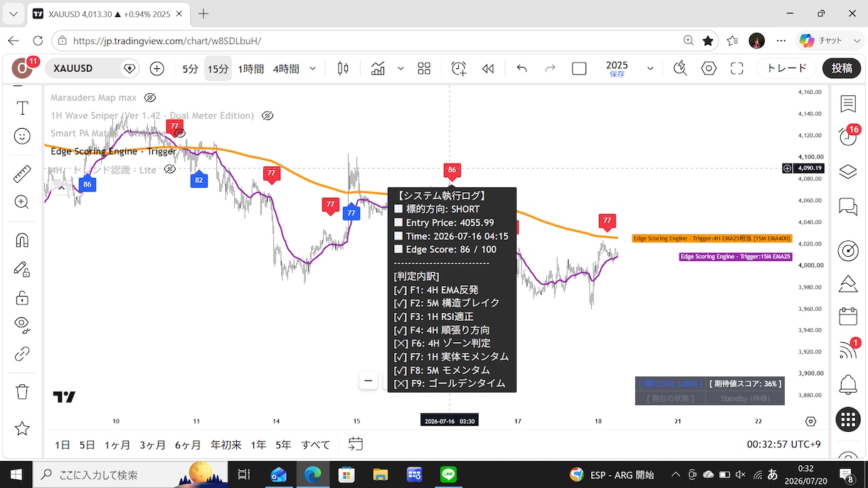Toggle hide all drawings eye

point(22,324)
